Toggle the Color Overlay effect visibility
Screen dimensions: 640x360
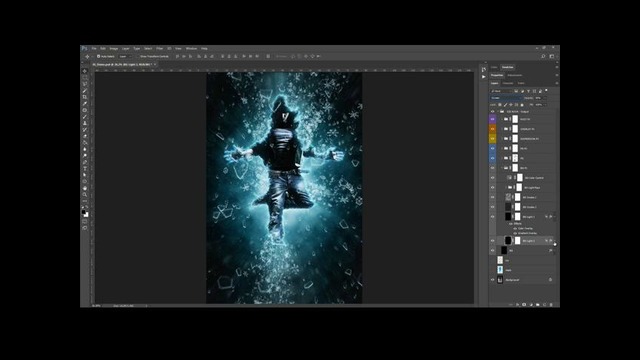point(515,229)
